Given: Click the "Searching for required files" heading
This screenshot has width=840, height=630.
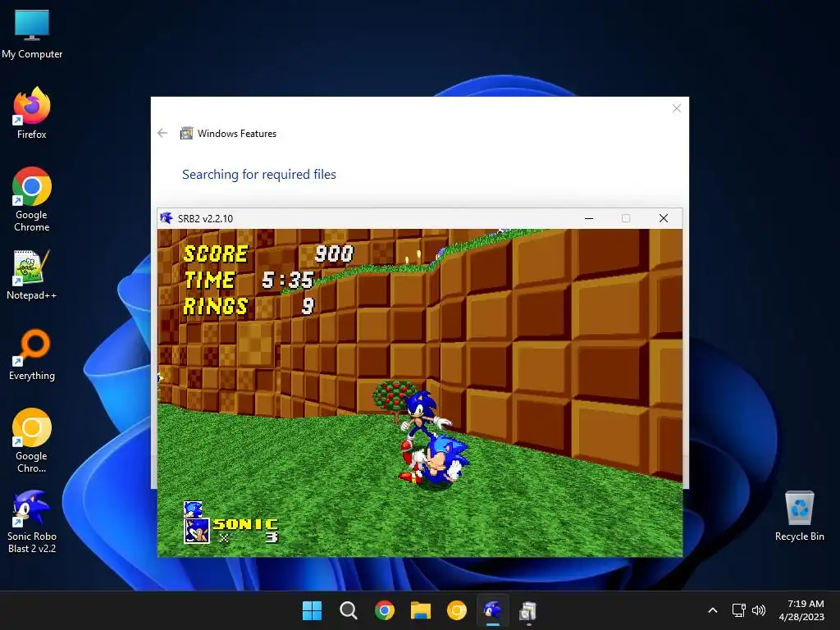Looking at the screenshot, I should [259, 174].
